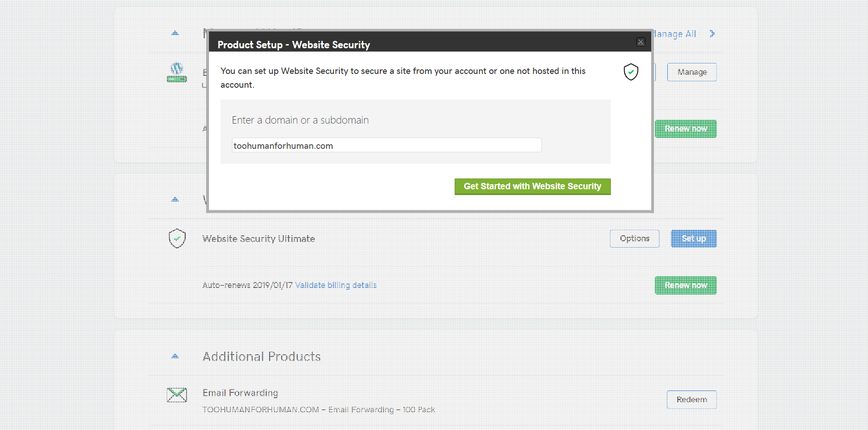Collapse the Additional Products section
The image size is (868, 430).
[x=175, y=356]
